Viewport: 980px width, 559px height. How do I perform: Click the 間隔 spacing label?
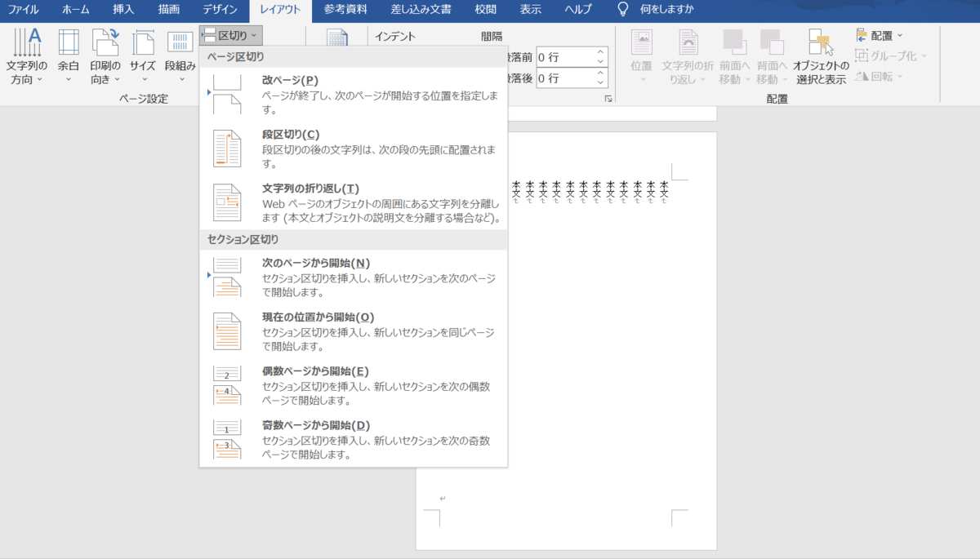(492, 37)
